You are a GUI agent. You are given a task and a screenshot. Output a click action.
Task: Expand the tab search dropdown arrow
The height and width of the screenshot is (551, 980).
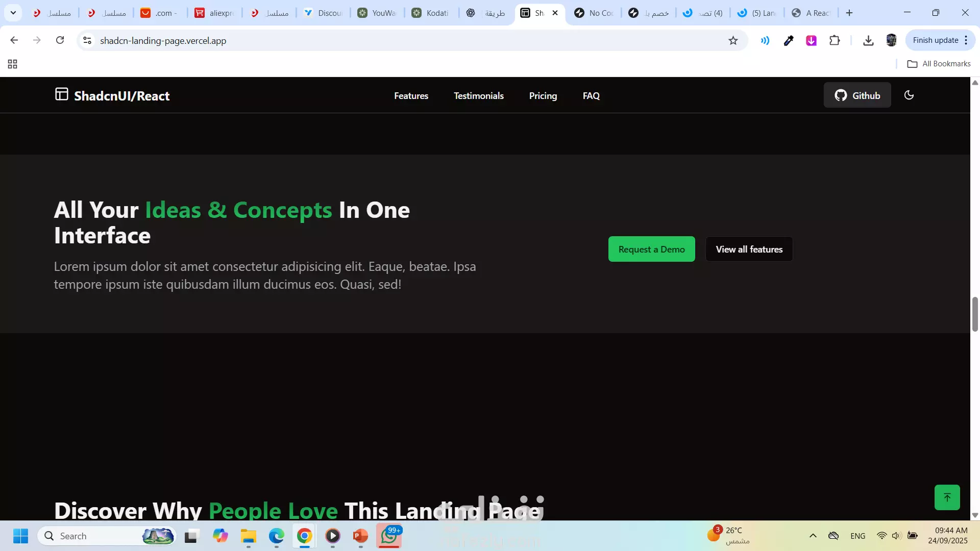tap(13, 13)
